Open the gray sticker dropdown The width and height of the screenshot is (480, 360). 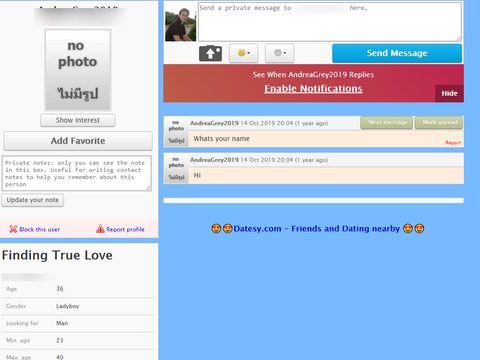pos(280,53)
